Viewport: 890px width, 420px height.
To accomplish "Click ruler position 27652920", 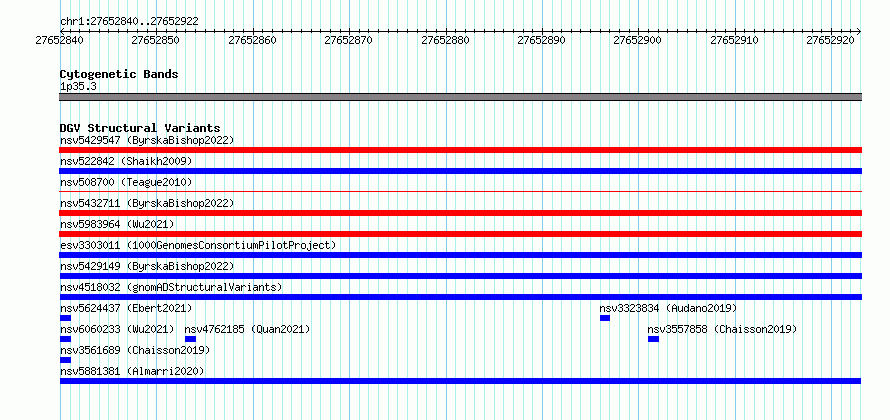I will pyautogui.click(x=832, y=40).
